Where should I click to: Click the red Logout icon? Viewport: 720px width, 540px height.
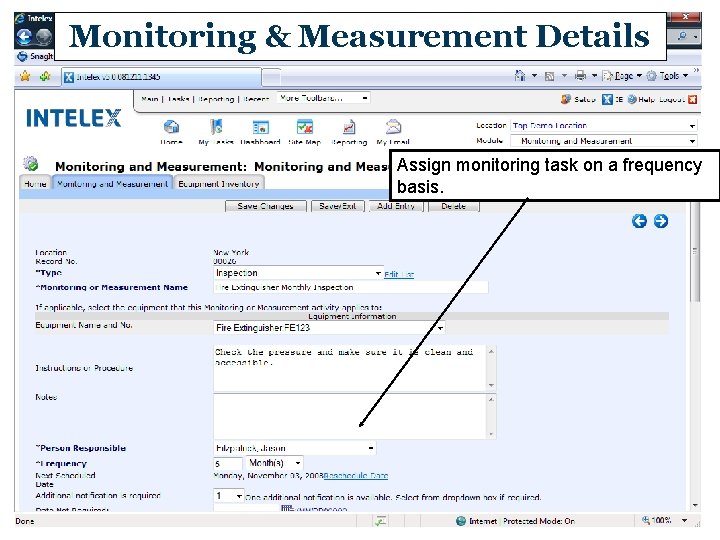tap(692, 99)
